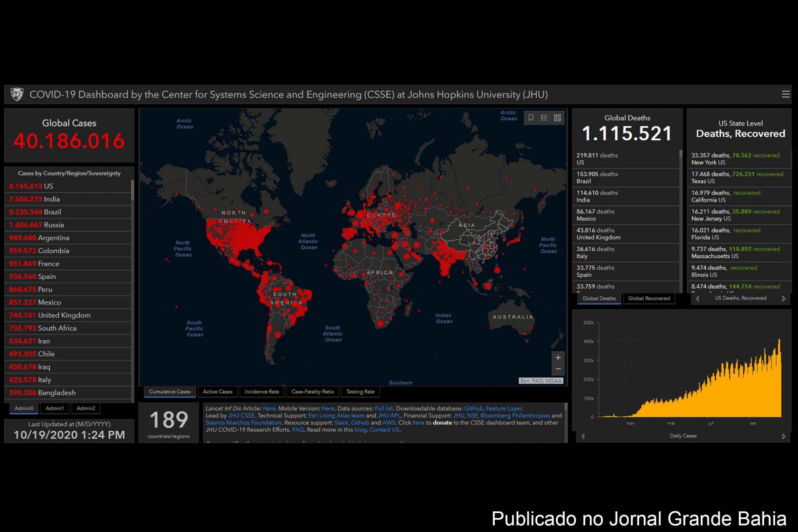Open the map bookmarks icon
798x532 pixels.
(531, 117)
